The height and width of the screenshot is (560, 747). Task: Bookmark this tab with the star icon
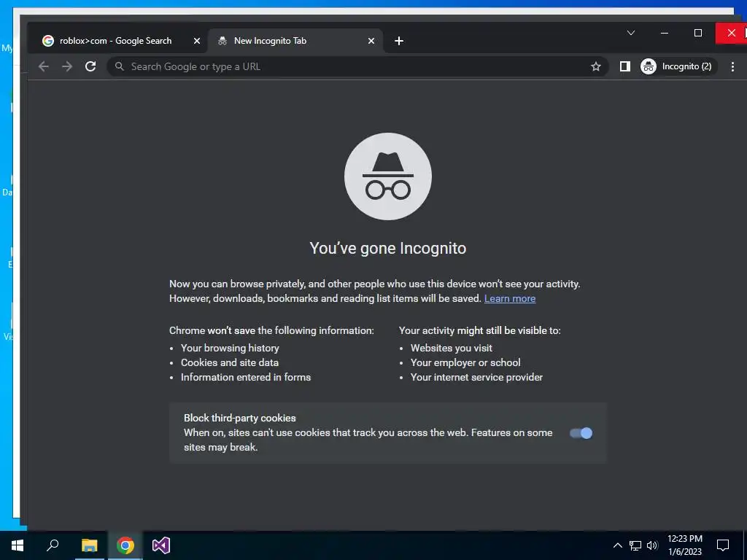(x=595, y=66)
